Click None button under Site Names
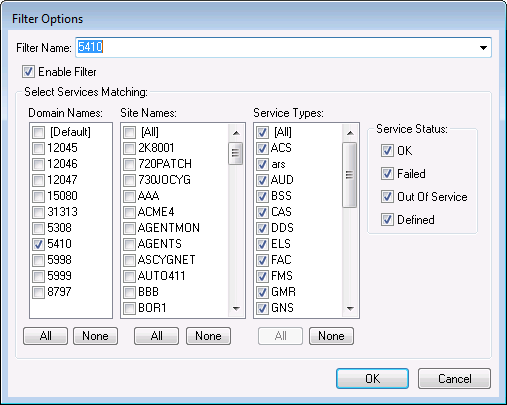 click(208, 336)
